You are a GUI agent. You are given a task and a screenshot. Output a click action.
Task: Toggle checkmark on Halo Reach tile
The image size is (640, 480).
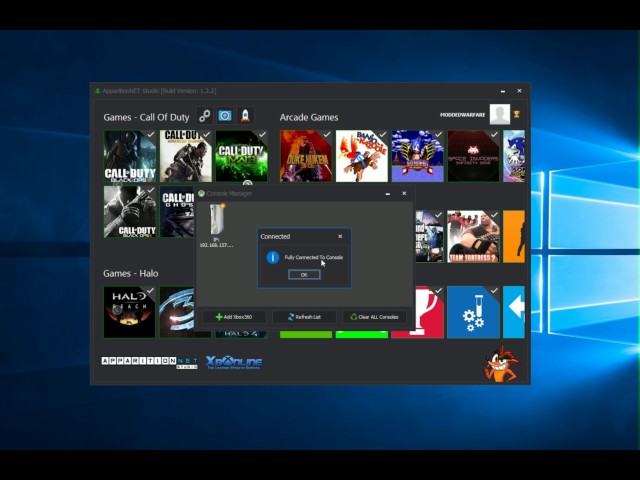151,290
